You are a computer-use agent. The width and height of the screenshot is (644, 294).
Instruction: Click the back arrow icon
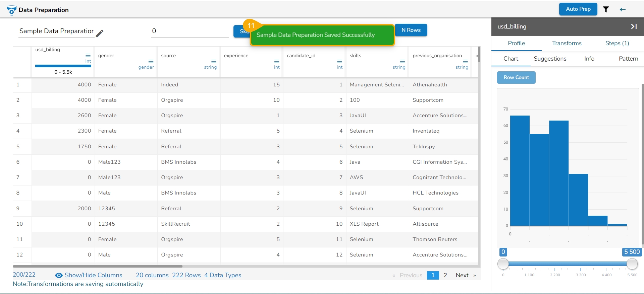(623, 9)
